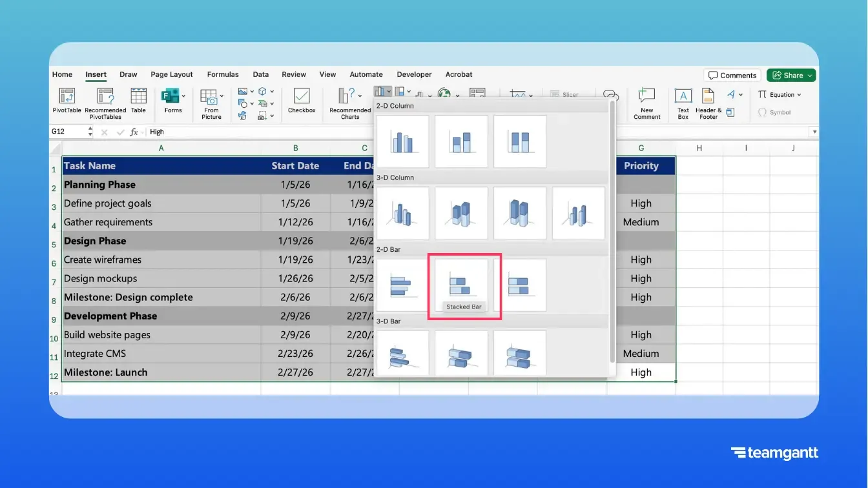This screenshot has width=868, height=488.
Task: Select the fourth 3-D Column chart option
Action: pyautogui.click(x=579, y=214)
